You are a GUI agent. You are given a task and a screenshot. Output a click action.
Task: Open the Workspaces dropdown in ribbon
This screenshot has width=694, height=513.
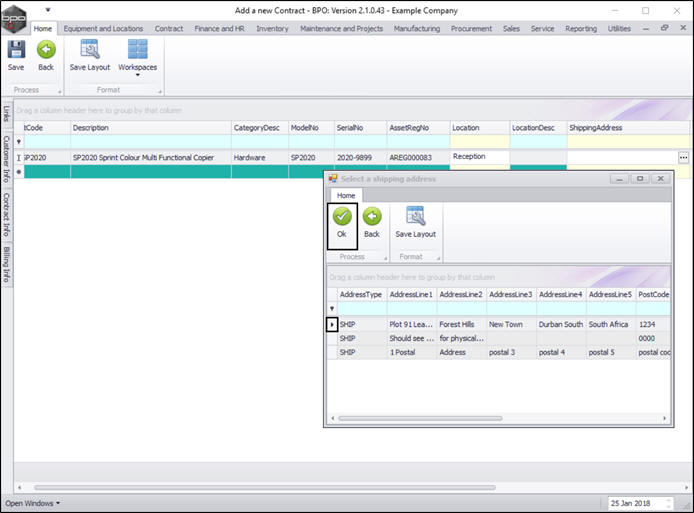point(138,58)
